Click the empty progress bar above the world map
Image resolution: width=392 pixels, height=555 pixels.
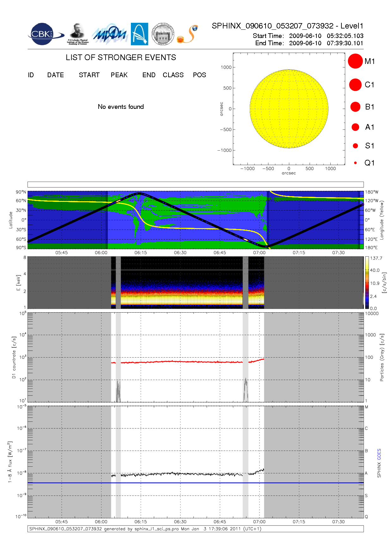click(x=195, y=184)
